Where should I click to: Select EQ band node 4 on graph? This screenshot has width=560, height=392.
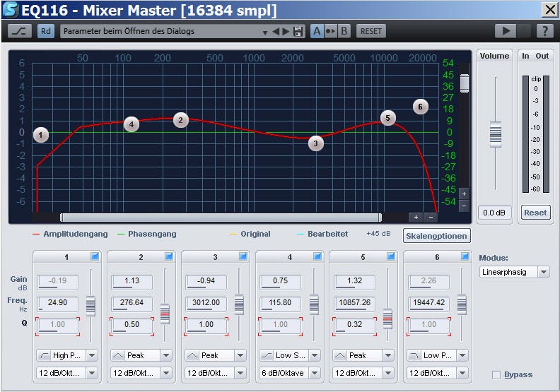132,124
